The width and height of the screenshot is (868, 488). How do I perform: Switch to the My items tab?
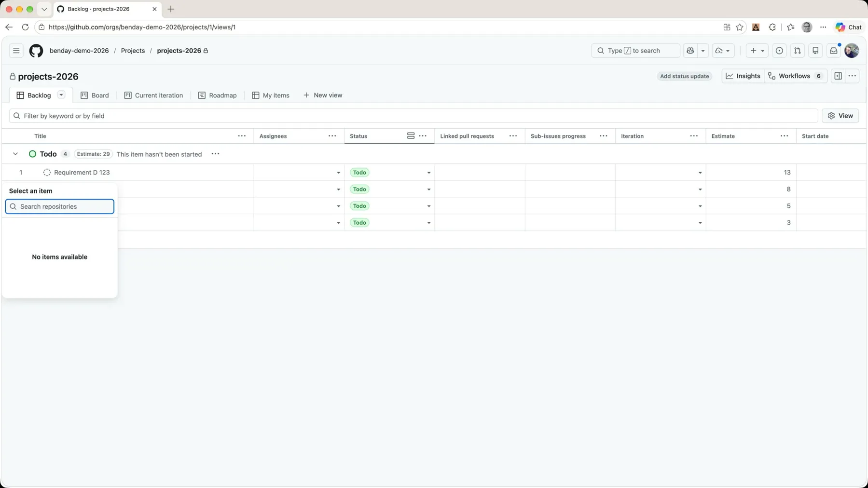(271, 95)
